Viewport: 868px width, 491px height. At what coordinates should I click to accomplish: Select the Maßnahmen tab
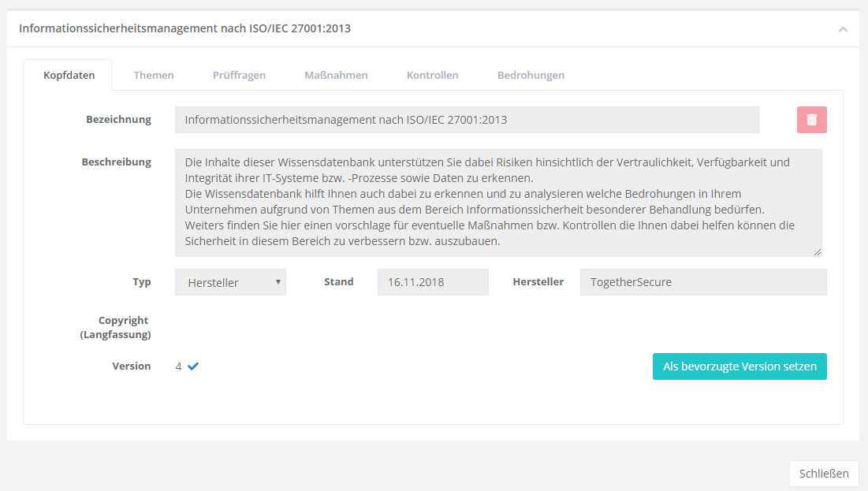point(336,75)
